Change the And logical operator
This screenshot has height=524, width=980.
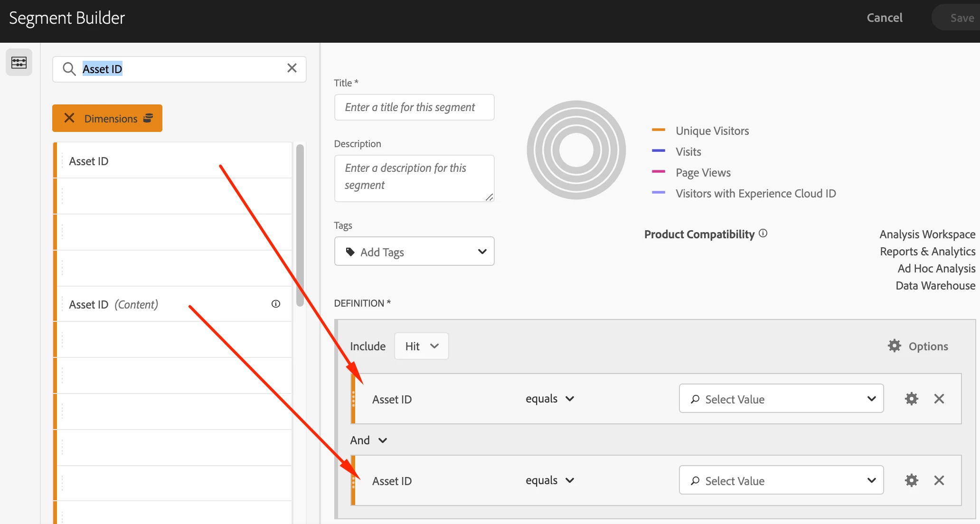[x=368, y=440]
